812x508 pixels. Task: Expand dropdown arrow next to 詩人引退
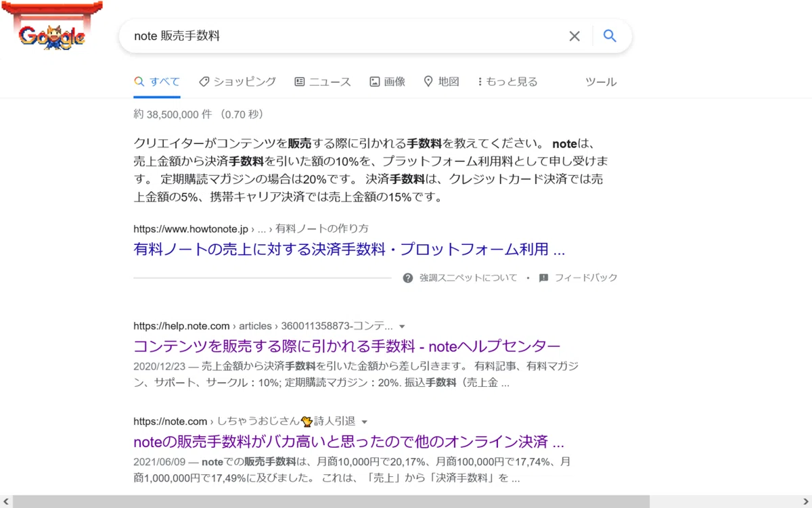coord(364,422)
